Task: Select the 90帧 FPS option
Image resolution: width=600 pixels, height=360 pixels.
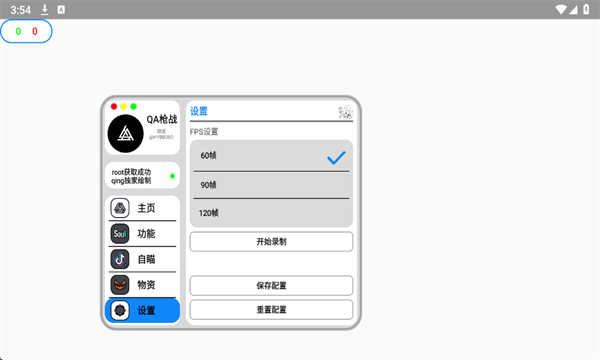Action: [x=271, y=185]
